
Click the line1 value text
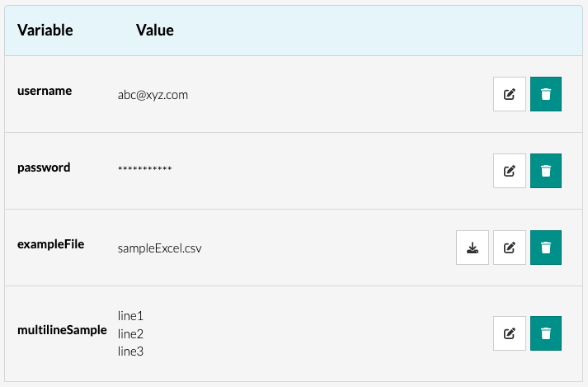pyautogui.click(x=130, y=315)
